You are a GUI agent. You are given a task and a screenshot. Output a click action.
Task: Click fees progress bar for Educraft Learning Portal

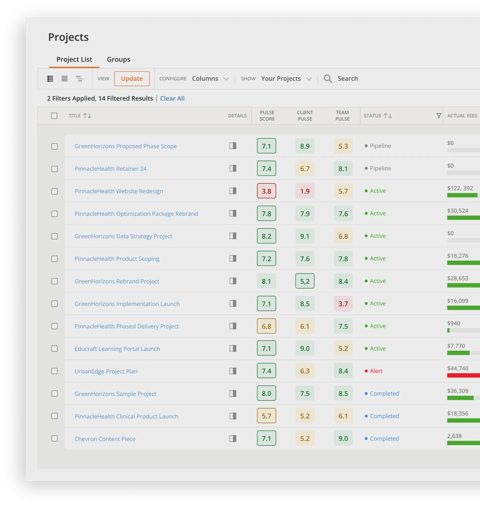click(463, 353)
